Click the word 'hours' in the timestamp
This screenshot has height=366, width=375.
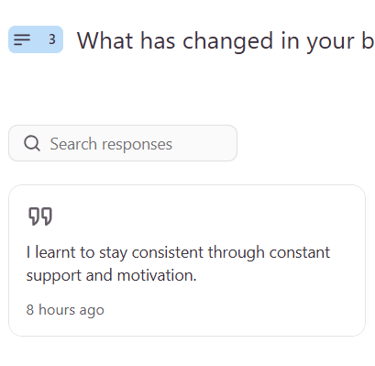(57, 310)
